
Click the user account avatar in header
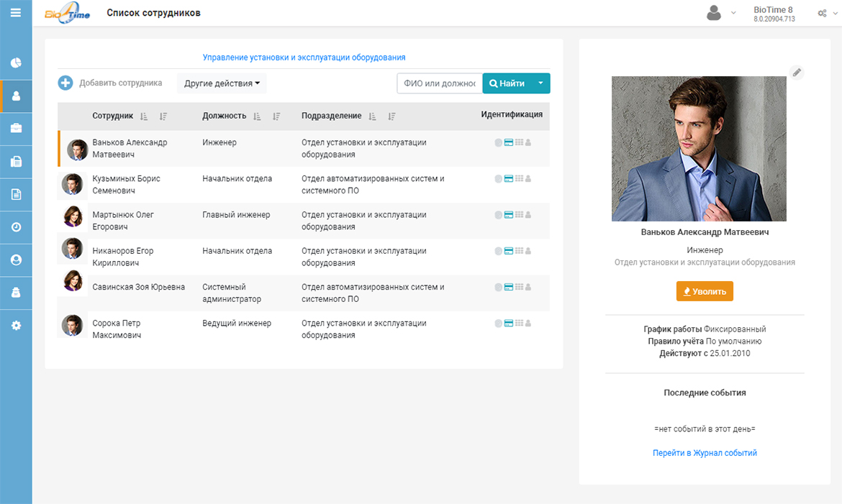pyautogui.click(x=714, y=13)
